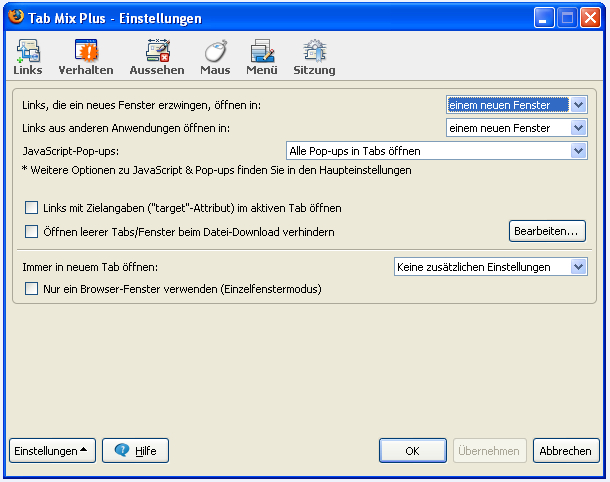Minimize the Tab Mix Plus window
The width and height of the screenshot is (610, 482).
coord(544,18)
